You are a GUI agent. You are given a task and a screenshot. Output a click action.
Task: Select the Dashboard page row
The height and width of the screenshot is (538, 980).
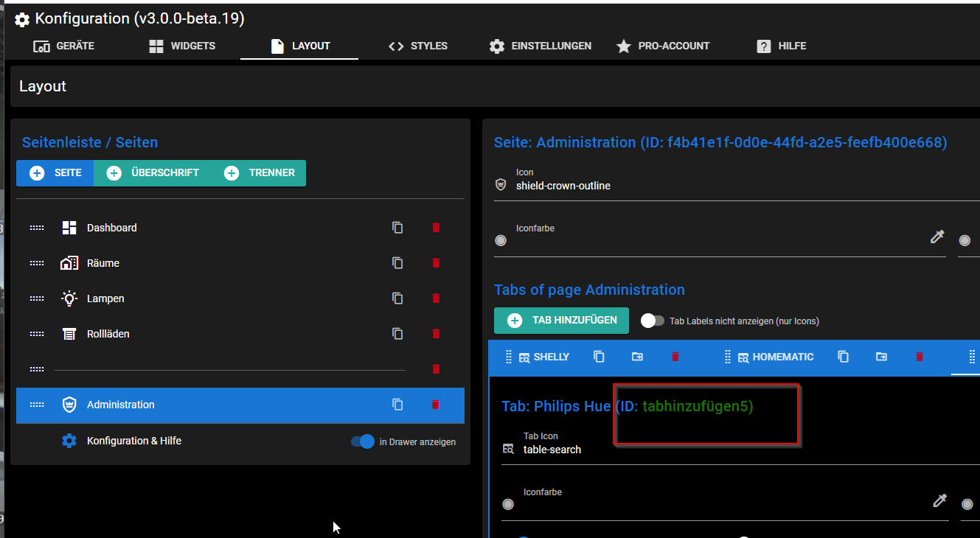240,228
